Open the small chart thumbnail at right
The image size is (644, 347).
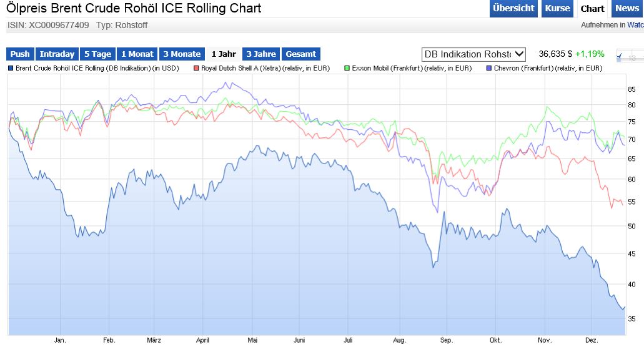629,56
